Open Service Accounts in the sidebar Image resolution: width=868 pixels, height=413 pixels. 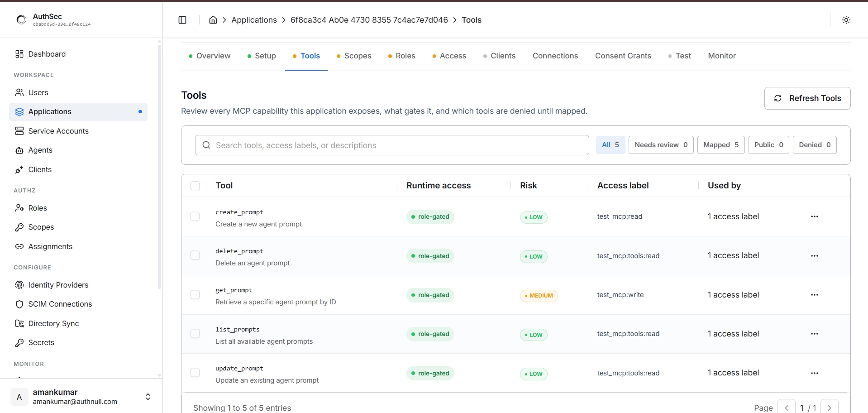tap(78, 131)
